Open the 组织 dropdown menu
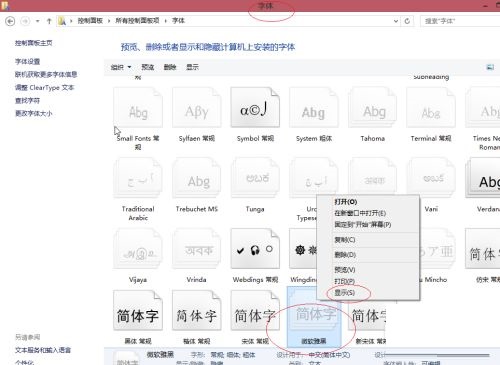 (x=121, y=67)
